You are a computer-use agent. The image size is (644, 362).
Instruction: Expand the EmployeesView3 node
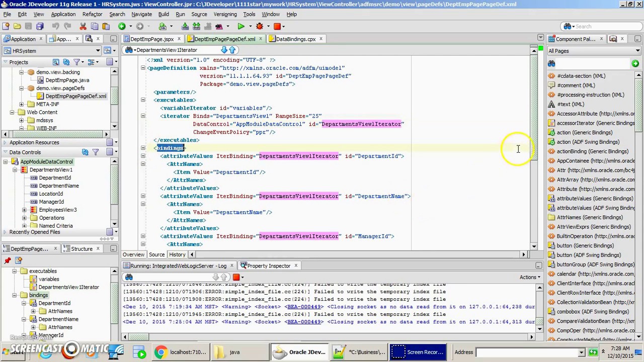click(24, 210)
